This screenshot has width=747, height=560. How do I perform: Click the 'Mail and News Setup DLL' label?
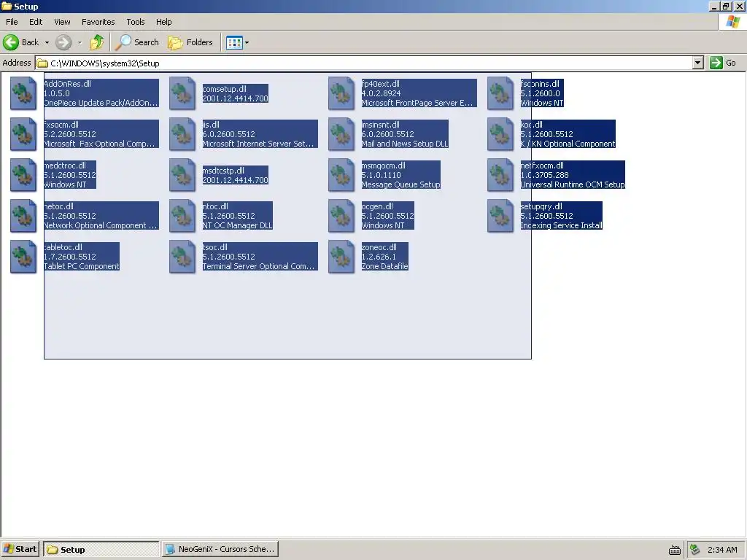405,144
